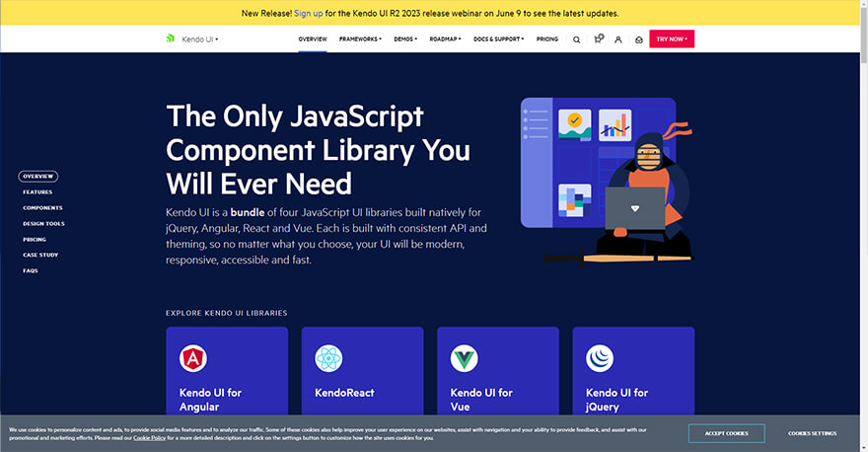Image resolution: width=868 pixels, height=452 pixels.
Task: Click the page vertical scrollbar
Action: (x=864, y=35)
